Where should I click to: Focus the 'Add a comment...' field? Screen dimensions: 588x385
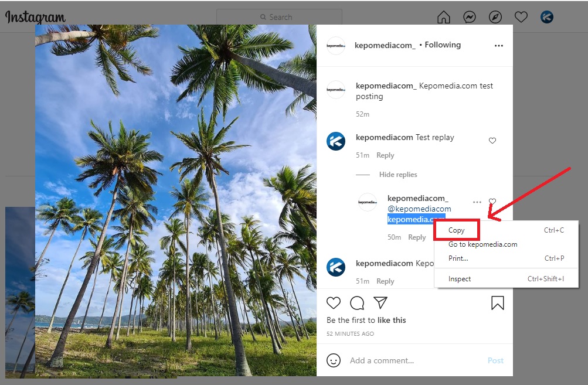414,360
